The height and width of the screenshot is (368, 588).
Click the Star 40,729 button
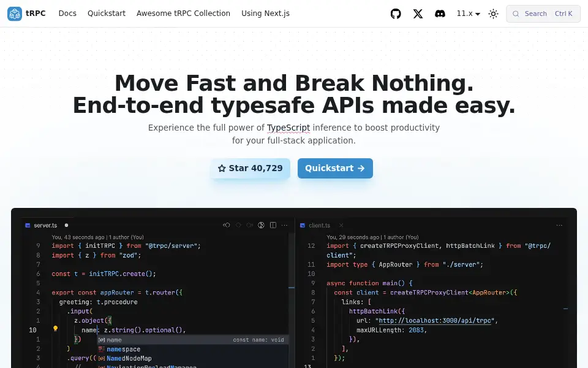tap(250, 168)
